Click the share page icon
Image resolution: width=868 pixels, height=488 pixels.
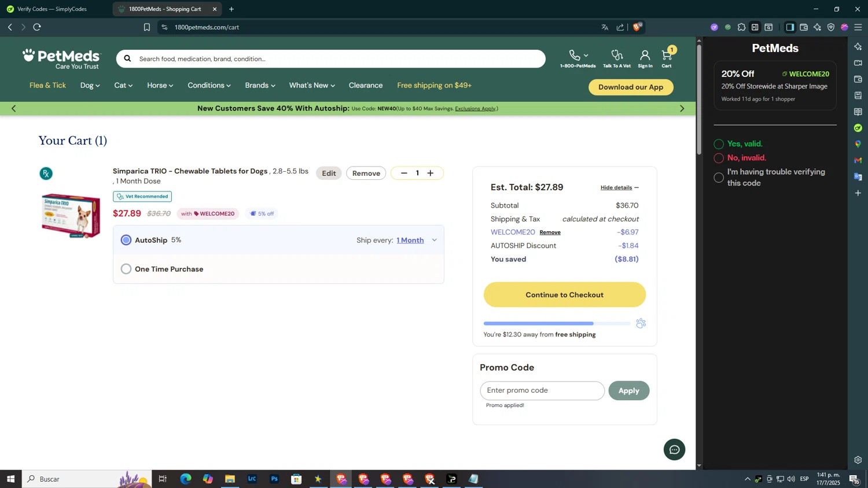click(x=620, y=27)
